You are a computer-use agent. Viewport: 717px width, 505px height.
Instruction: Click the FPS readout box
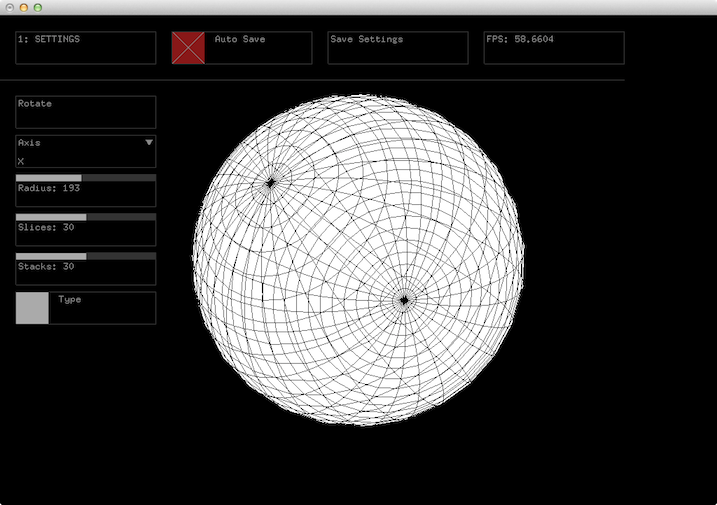[x=553, y=47]
